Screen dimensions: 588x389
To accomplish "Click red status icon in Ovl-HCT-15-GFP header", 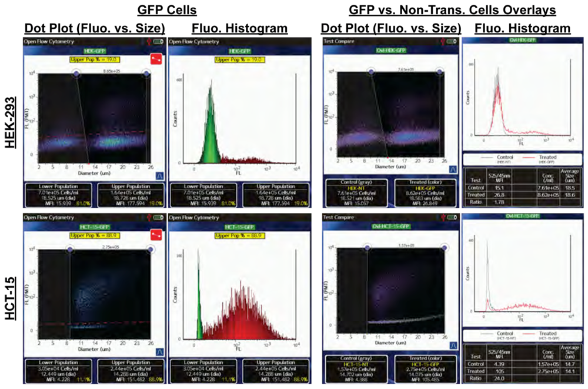I will (x=443, y=217).
